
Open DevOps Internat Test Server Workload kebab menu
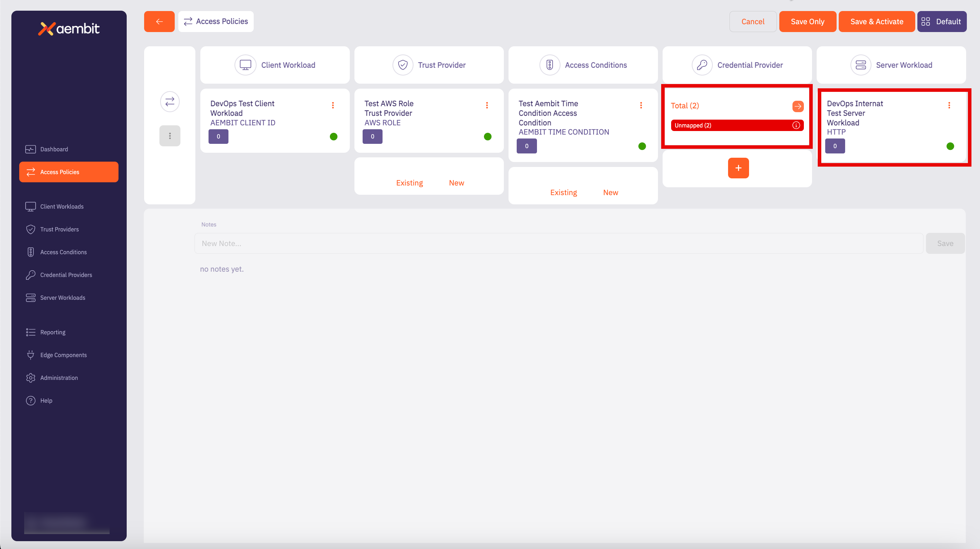point(949,105)
